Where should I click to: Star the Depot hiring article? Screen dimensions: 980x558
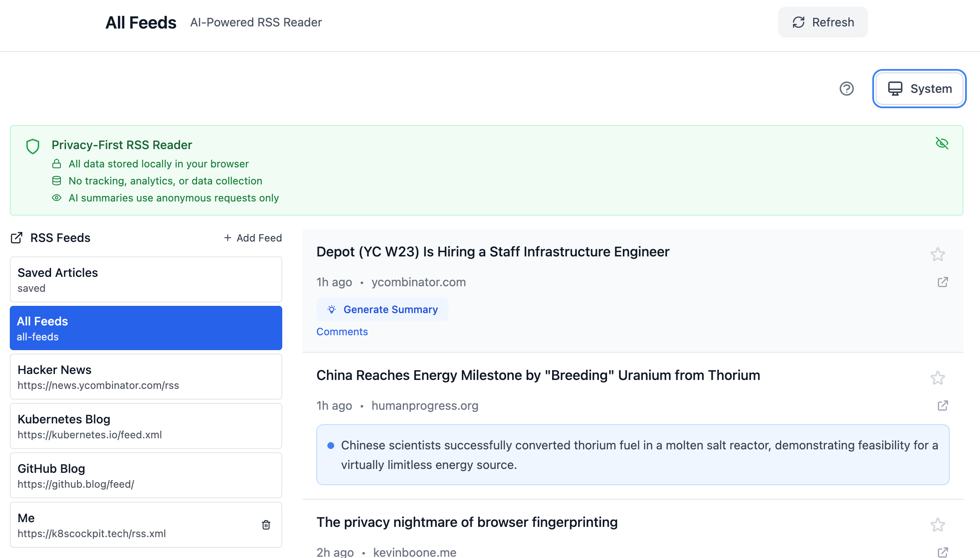937,254
